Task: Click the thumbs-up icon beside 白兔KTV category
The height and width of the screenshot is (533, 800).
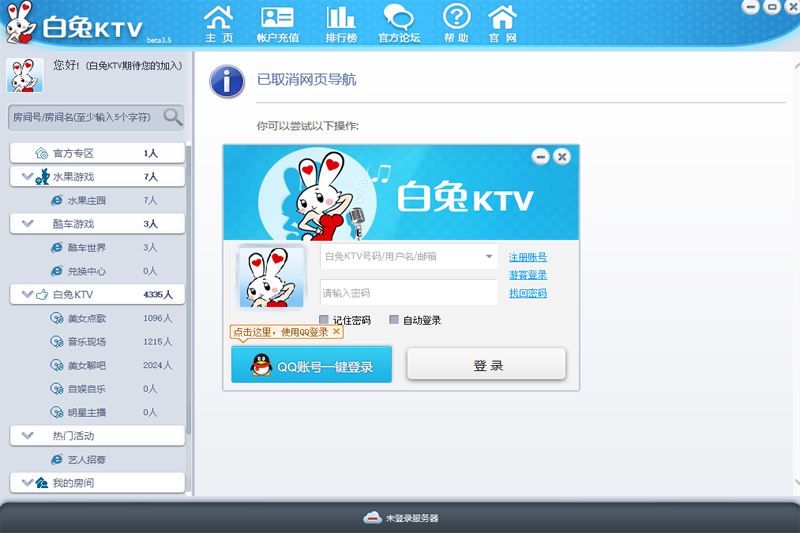Action: coord(42,294)
